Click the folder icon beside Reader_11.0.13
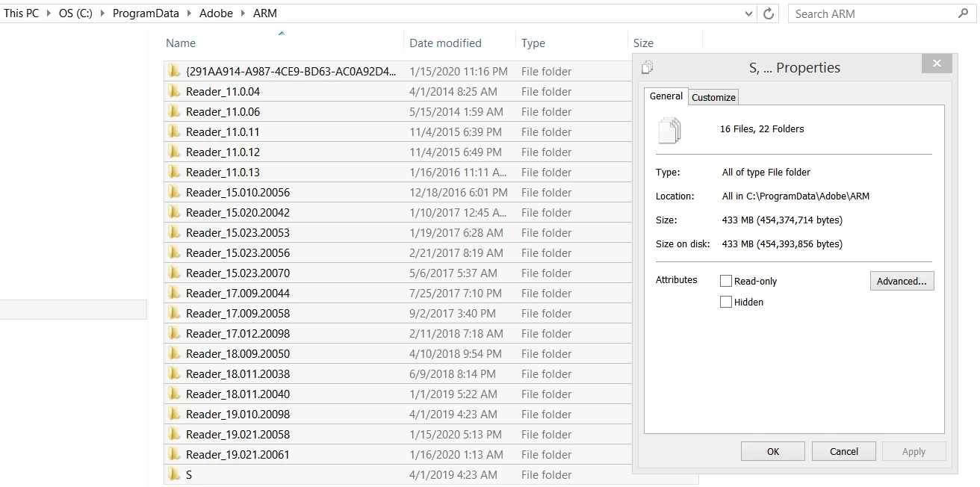The width and height of the screenshot is (980, 487). [x=174, y=172]
